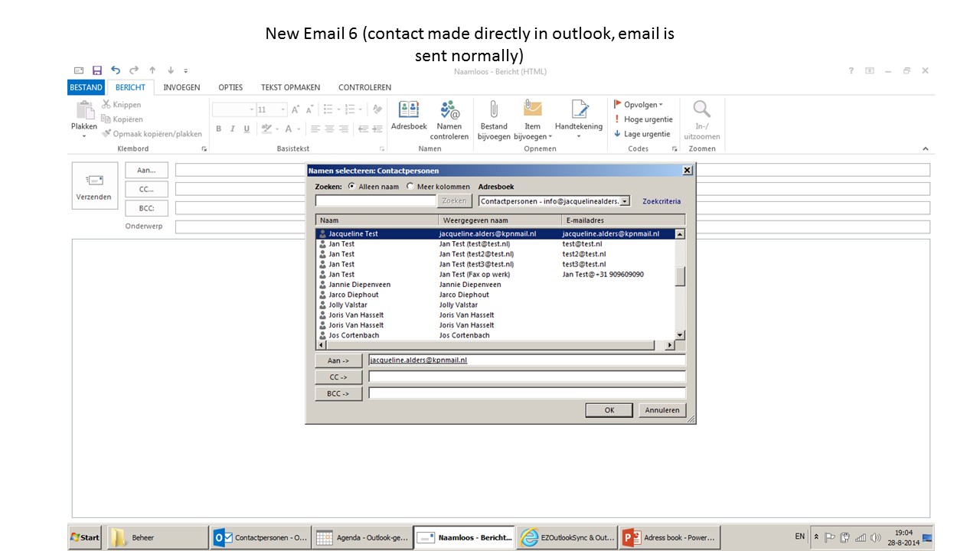
Task: Open the Zoekcriteria link
Action: point(661,201)
